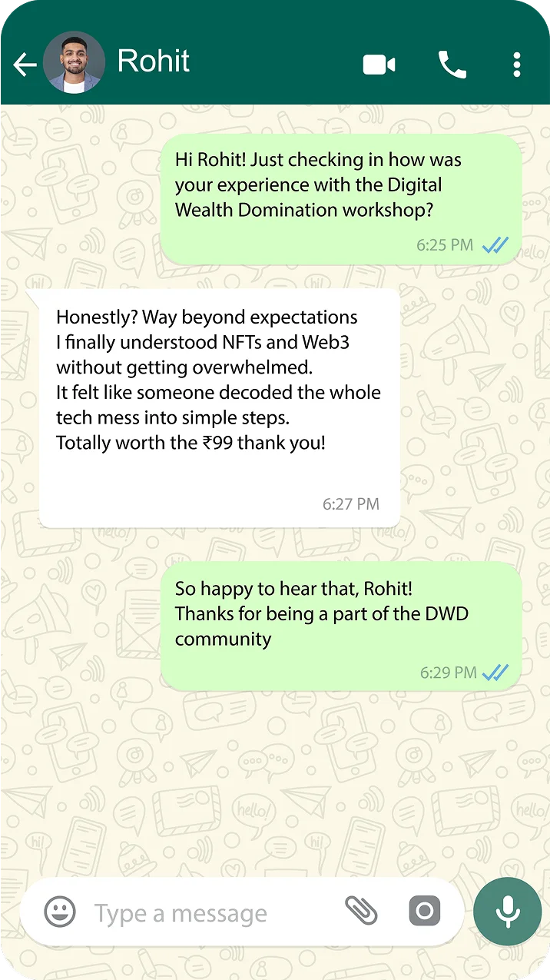Tap the read ticks on 6:29 PM message
Image resolution: width=550 pixels, height=980 pixels.
pos(495,673)
